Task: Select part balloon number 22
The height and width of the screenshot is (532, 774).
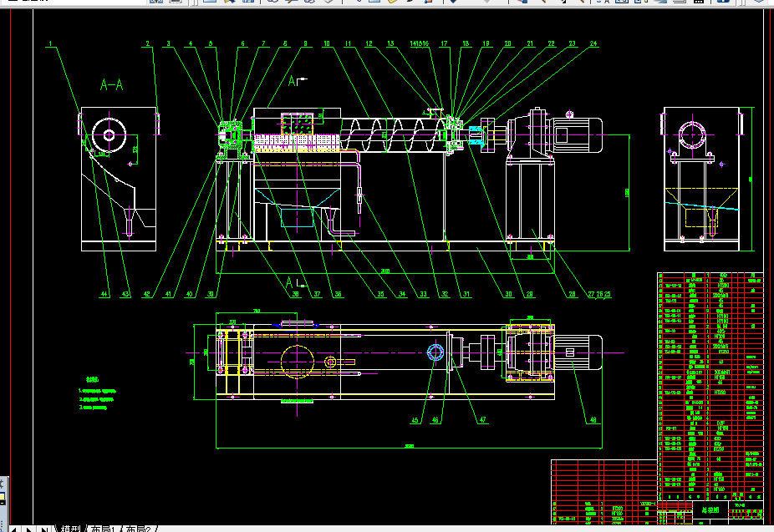Action: (x=551, y=44)
